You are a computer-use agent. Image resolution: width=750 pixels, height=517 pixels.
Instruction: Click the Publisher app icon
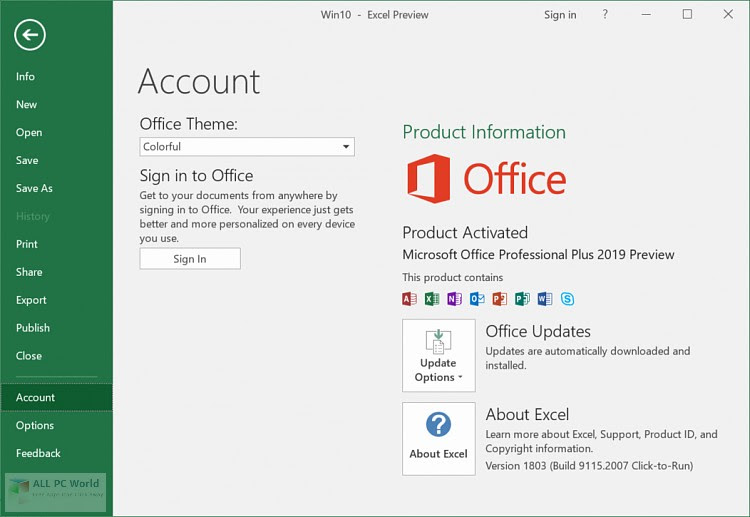point(522,299)
